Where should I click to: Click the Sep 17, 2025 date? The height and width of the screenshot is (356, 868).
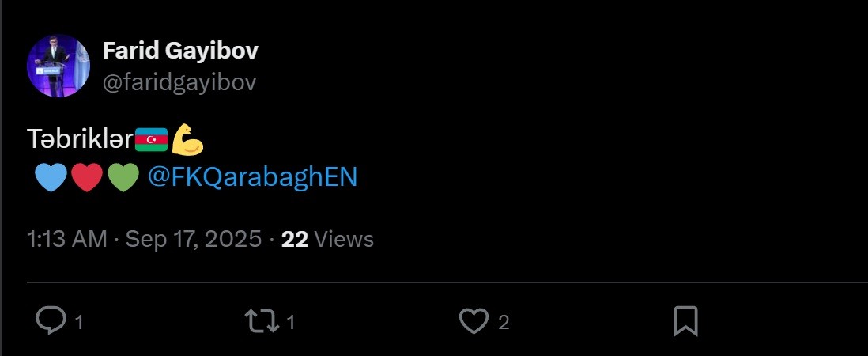(x=193, y=239)
